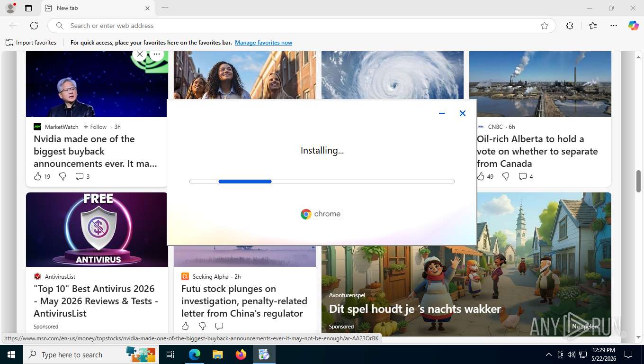Open a new tab with plus button
Viewport: 644px width, 364px height.
165,8
